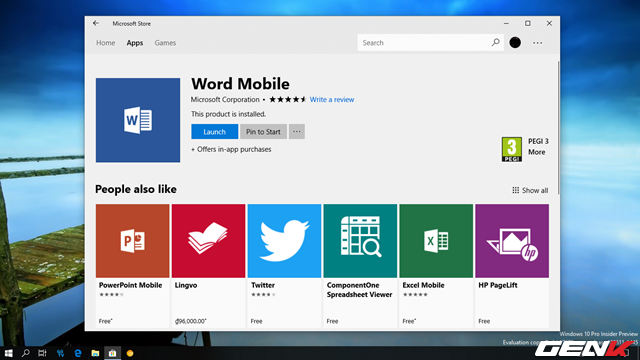Click the taskbar search icon
Image resolution: width=640 pixels, height=360 pixels.
(x=25, y=353)
